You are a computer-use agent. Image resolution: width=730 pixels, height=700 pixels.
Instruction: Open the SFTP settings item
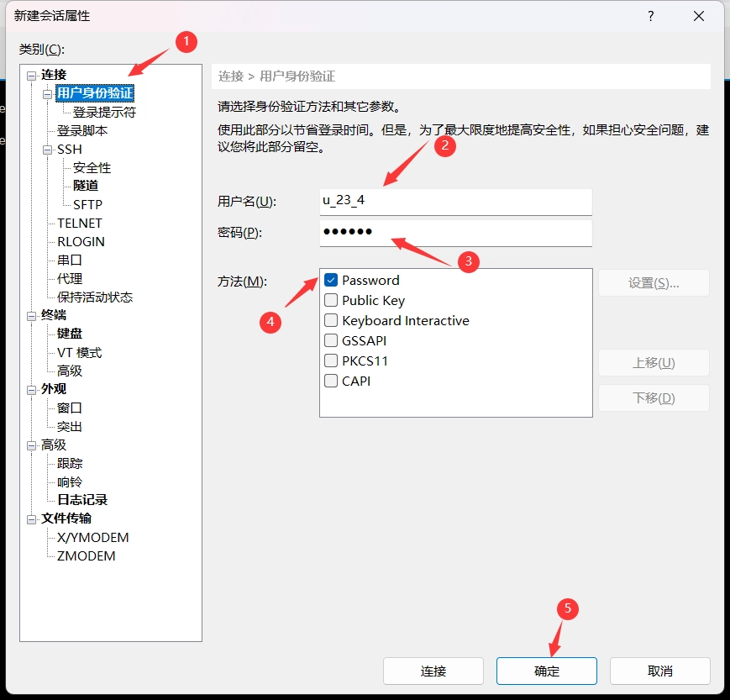tap(87, 204)
